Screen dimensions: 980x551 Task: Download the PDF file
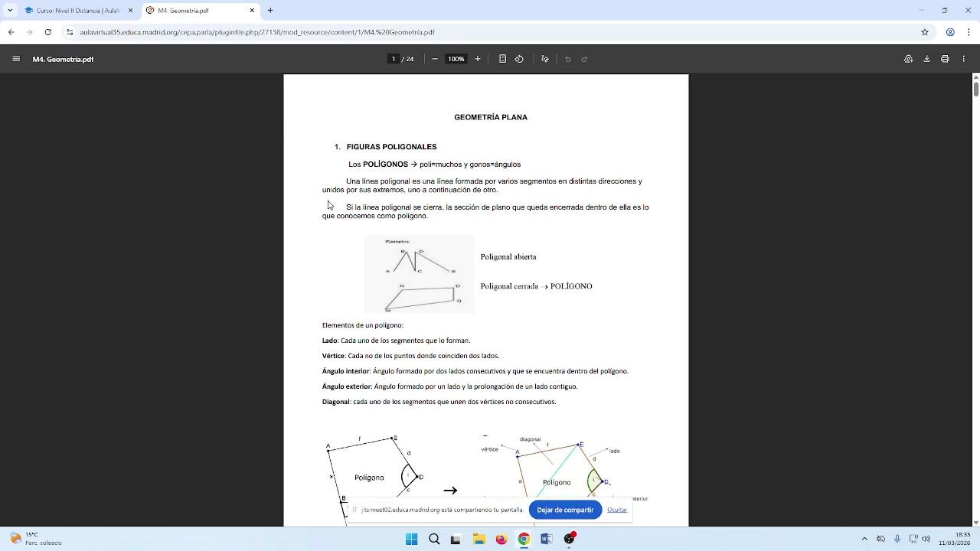pos(926,59)
